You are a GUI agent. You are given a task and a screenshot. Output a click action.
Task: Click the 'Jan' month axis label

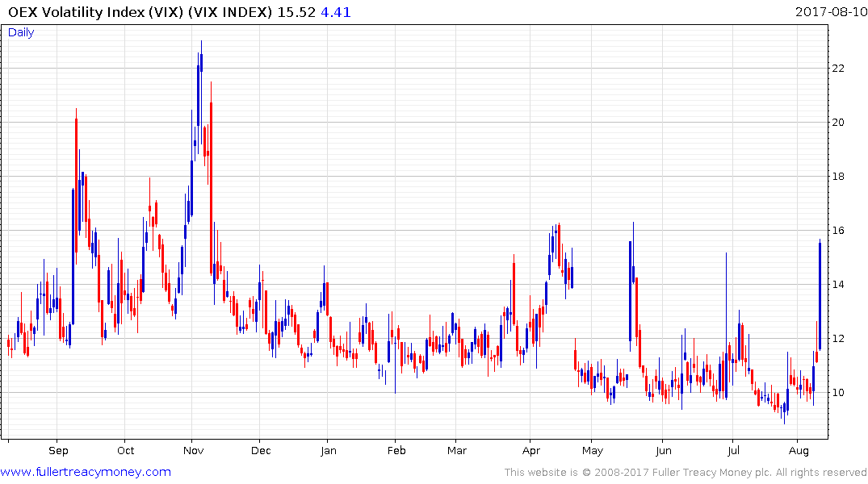pos(329,450)
